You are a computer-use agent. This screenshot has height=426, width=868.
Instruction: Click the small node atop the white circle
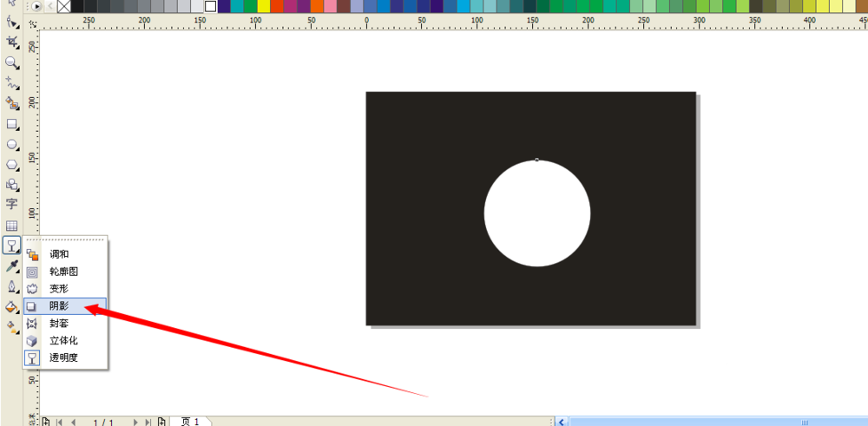[x=537, y=160]
